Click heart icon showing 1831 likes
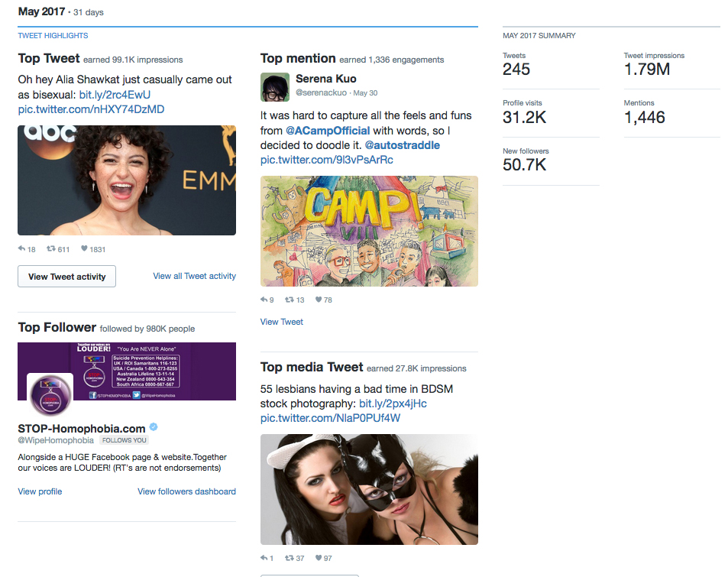 coord(84,248)
